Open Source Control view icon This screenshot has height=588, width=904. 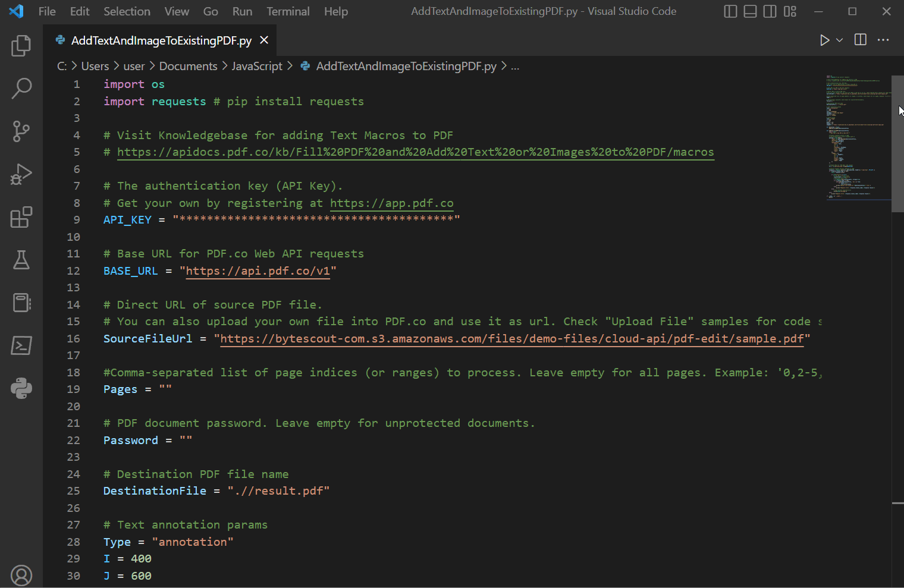tap(21, 131)
